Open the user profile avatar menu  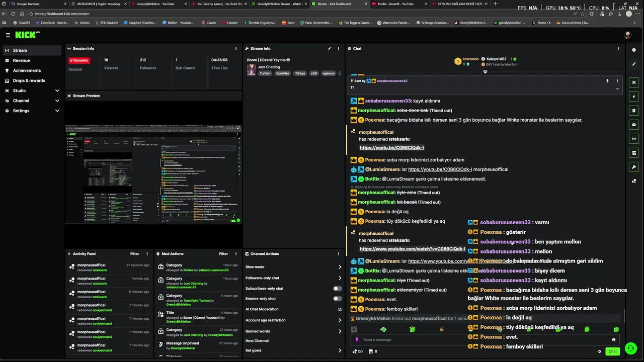pyautogui.click(x=627, y=35)
